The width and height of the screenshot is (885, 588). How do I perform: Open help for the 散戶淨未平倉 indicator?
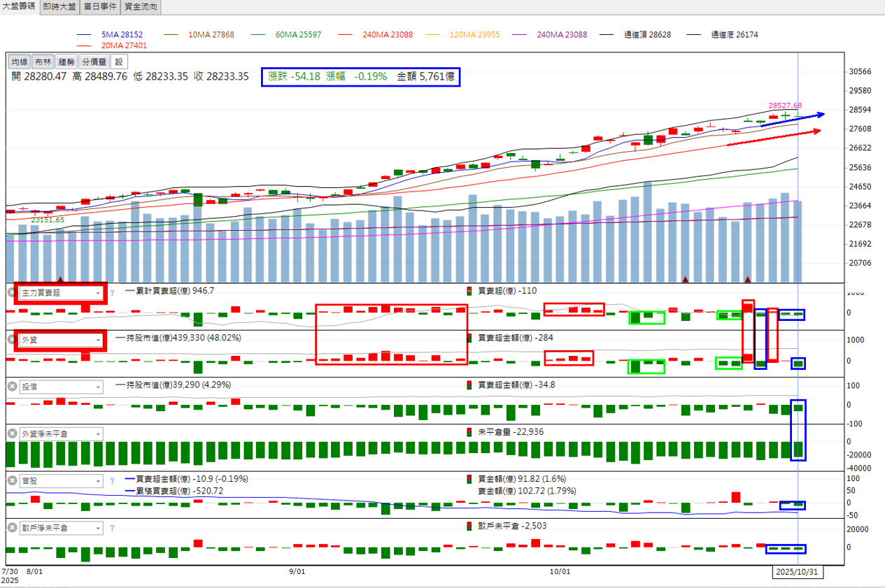click(x=111, y=529)
